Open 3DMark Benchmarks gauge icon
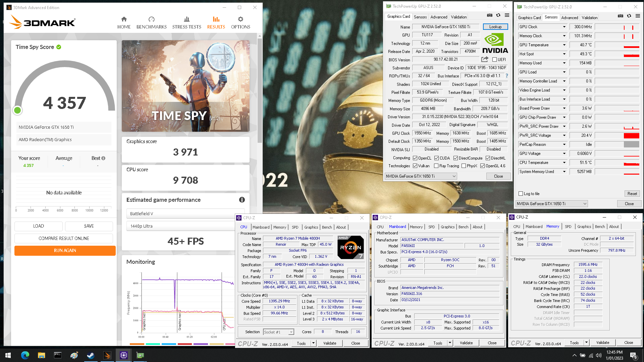Viewport: 644px width, 362px height. point(151,19)
